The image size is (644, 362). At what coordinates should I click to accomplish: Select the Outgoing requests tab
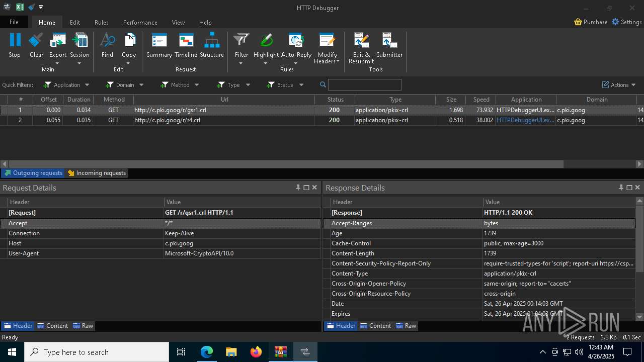(33, 173)
